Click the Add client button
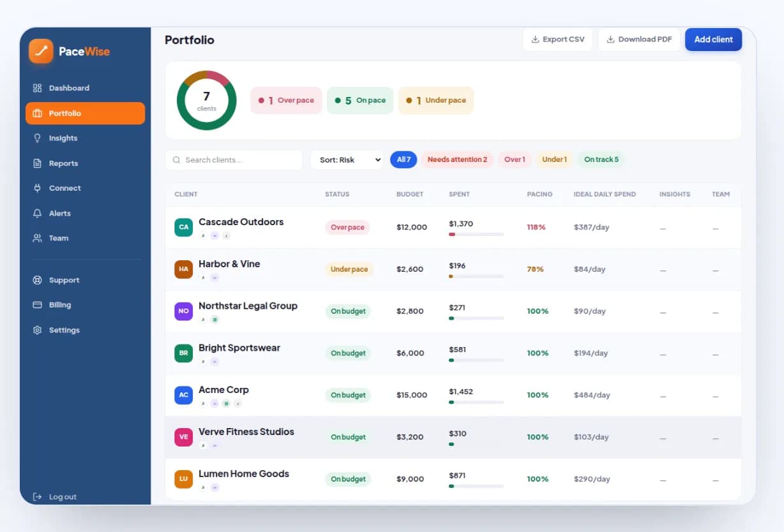This screenshot has width=784, height=532. pyautogui.click(x=713, y=40)
